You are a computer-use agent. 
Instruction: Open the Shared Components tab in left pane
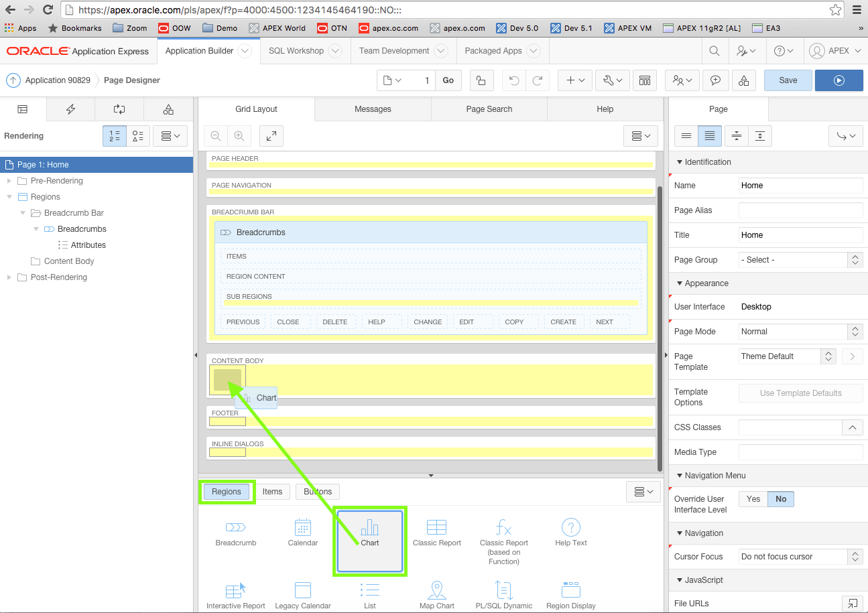[168, 109]
